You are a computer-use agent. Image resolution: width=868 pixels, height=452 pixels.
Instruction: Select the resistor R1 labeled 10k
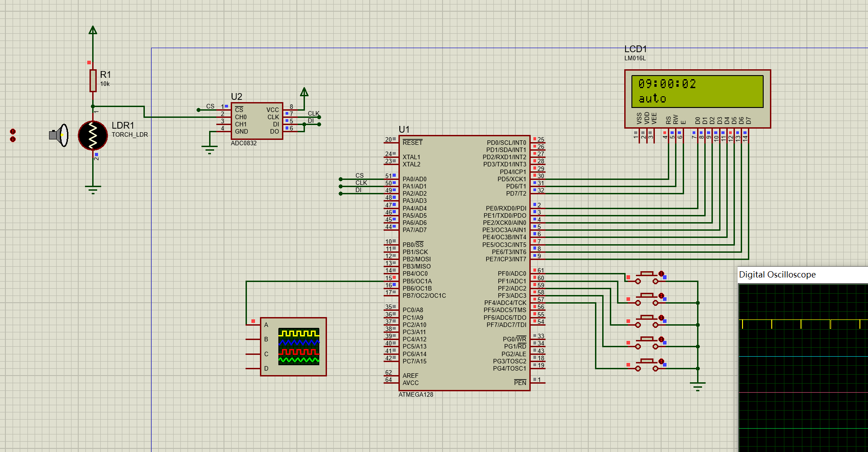pyautogui.click(x=93, y=81)
